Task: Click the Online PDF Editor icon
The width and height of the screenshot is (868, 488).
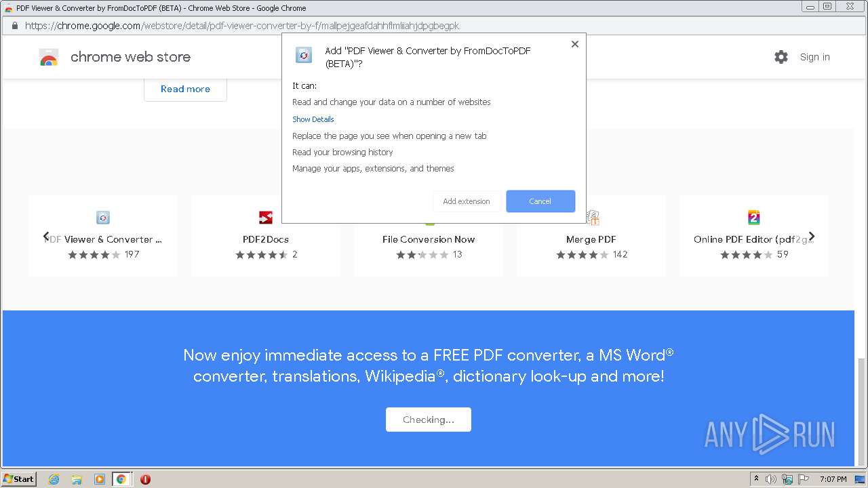Action: [x=754, y=218]
